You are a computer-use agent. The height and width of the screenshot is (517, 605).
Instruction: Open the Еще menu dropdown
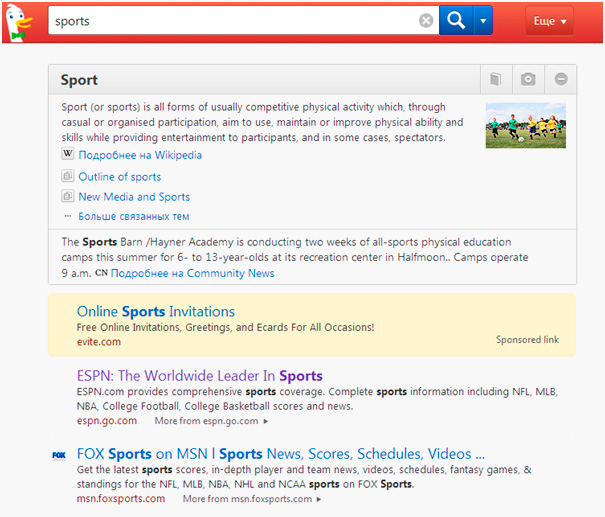(x=549, y=21)
